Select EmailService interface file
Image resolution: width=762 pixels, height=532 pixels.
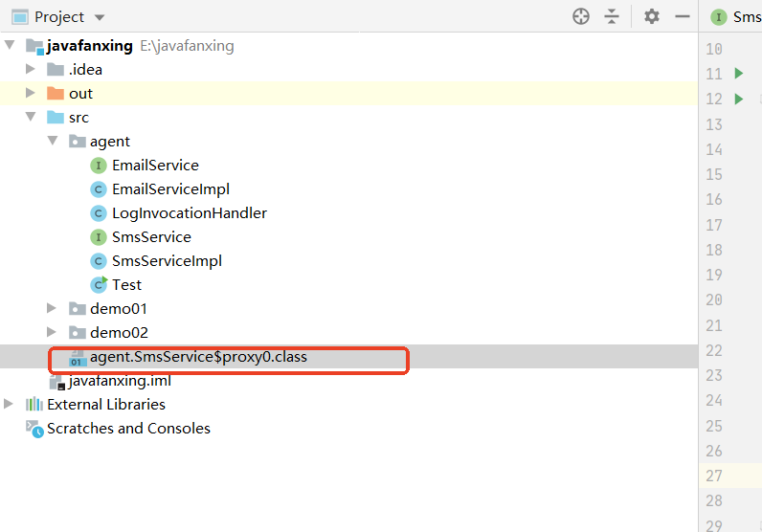[x=155, y=166]
